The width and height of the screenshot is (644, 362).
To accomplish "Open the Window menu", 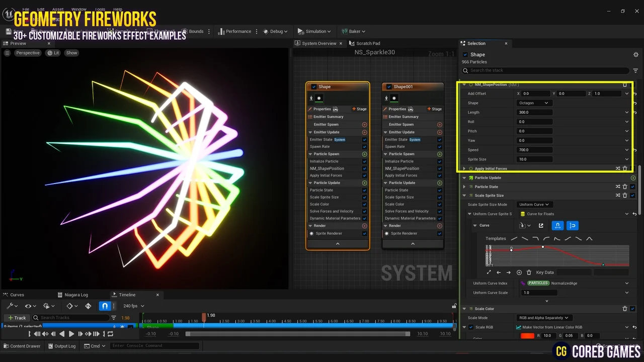I will pos(78,9).
